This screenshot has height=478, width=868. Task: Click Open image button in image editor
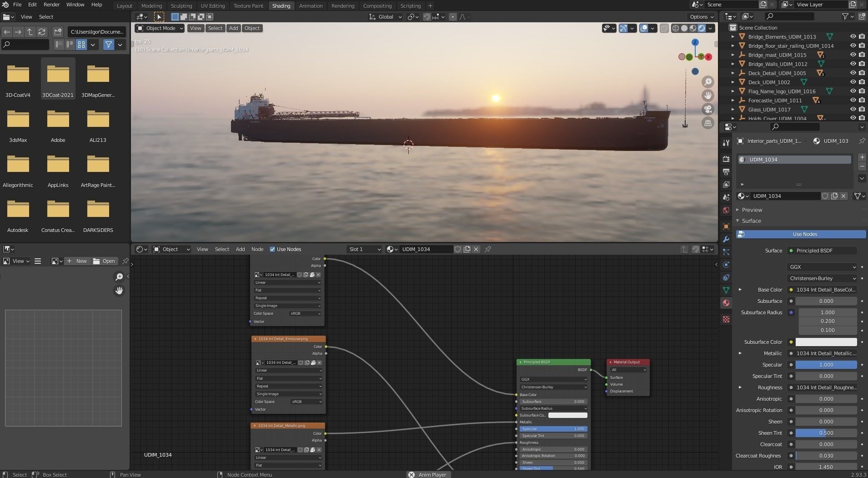click(x=104, y=261)
